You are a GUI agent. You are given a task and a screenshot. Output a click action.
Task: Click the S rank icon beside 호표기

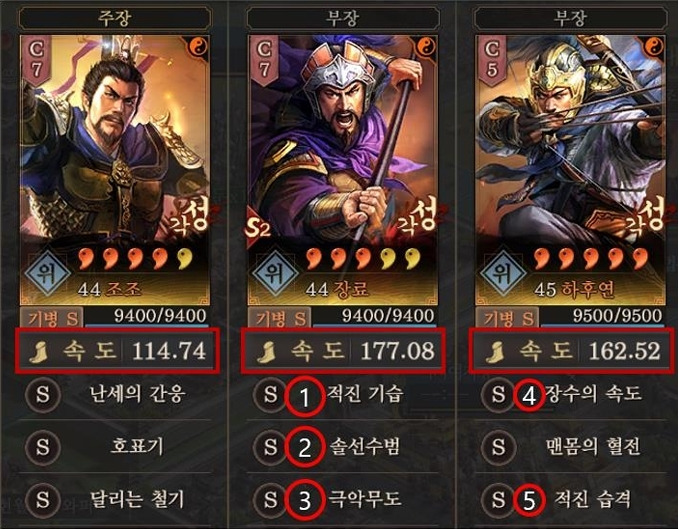[42, 447]
